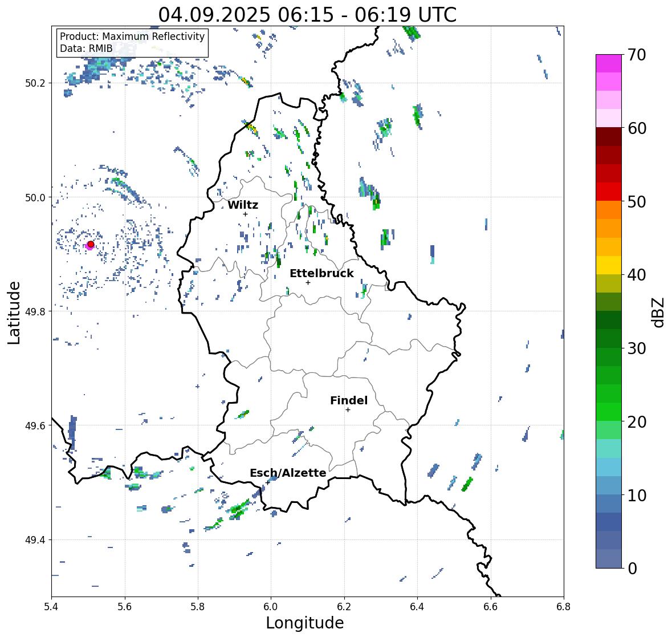The width and height of the screenshot is (672, 637).
Task: Click the Esch/Alzette label text
Action: pyautogui.click(x=288, y=473)
